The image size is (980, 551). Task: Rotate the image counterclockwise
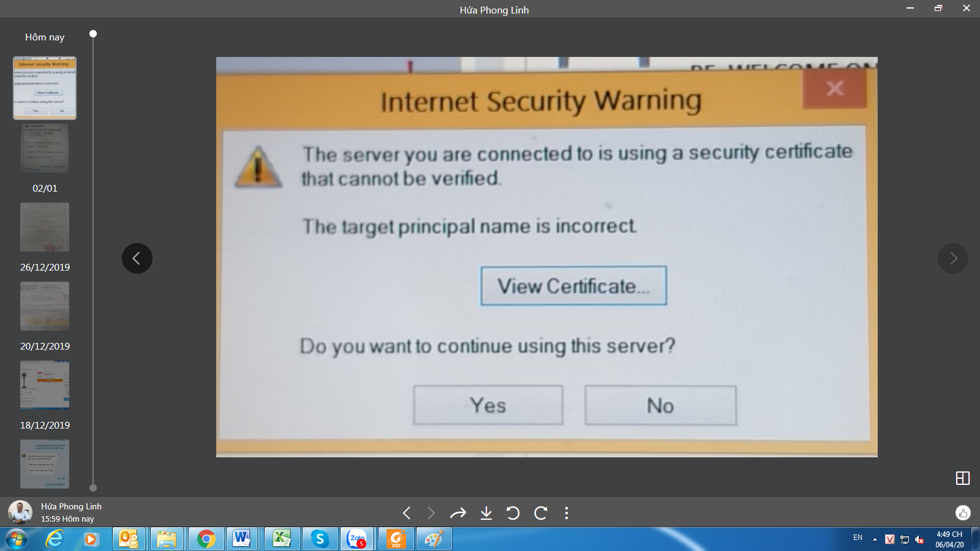(513, 513)
